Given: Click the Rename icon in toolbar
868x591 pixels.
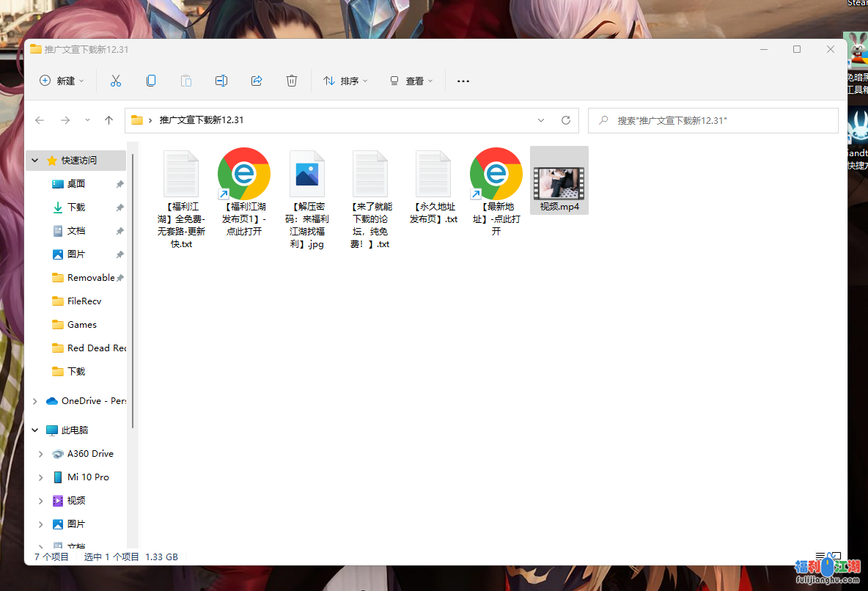Looking at the screenshot, I should click(221, 81).
